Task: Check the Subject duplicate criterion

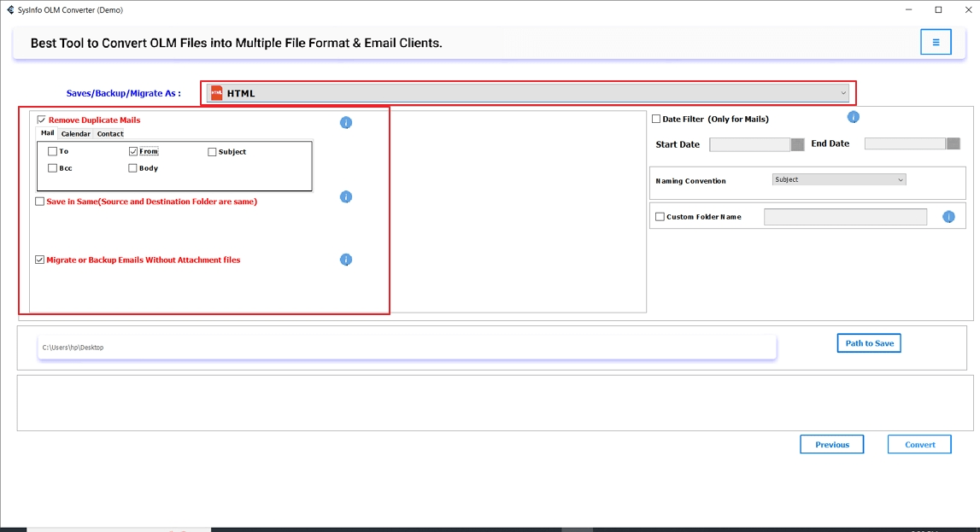Action: [x=212, y=152]
